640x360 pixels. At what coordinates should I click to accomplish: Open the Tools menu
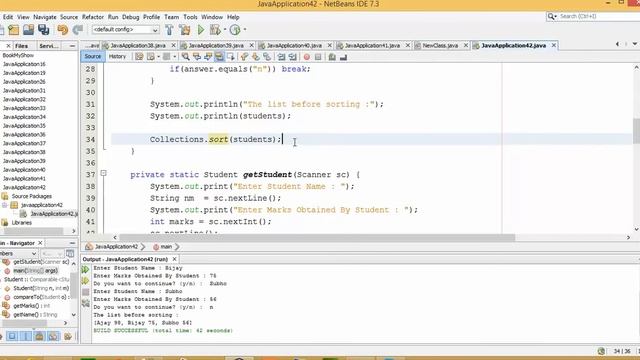tap(190, 17)
